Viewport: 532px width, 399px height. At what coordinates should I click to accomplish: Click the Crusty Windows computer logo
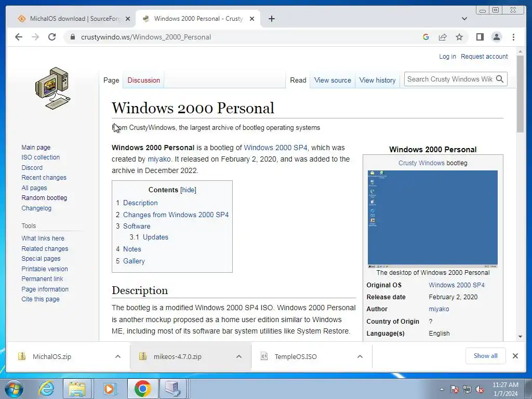click(x=52, y=88)
